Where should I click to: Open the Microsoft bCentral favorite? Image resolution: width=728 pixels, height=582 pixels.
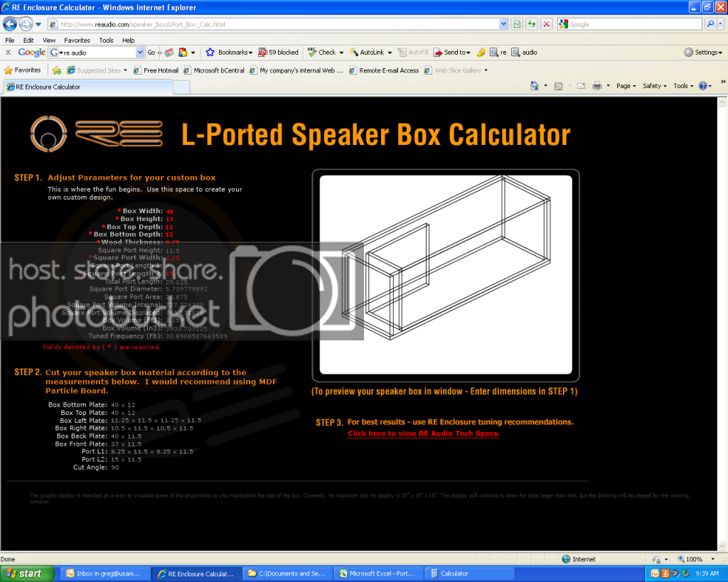214,70
